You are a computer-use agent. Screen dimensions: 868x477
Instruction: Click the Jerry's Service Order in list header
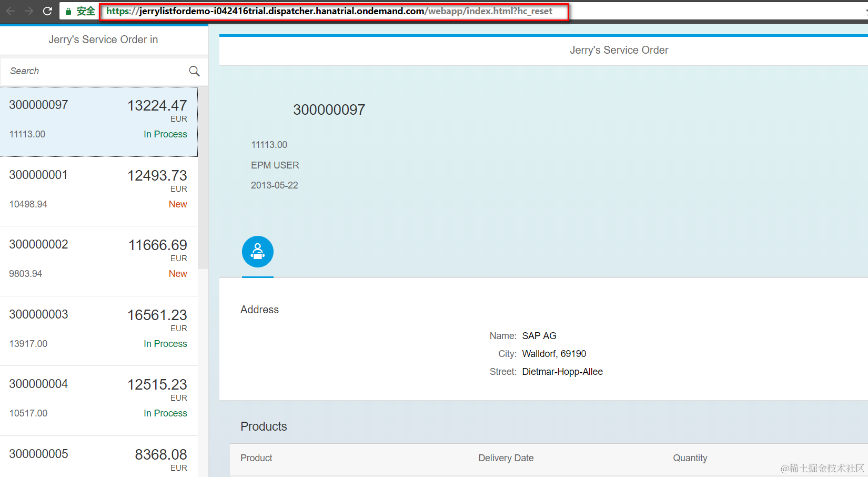(x=103, y=39)
